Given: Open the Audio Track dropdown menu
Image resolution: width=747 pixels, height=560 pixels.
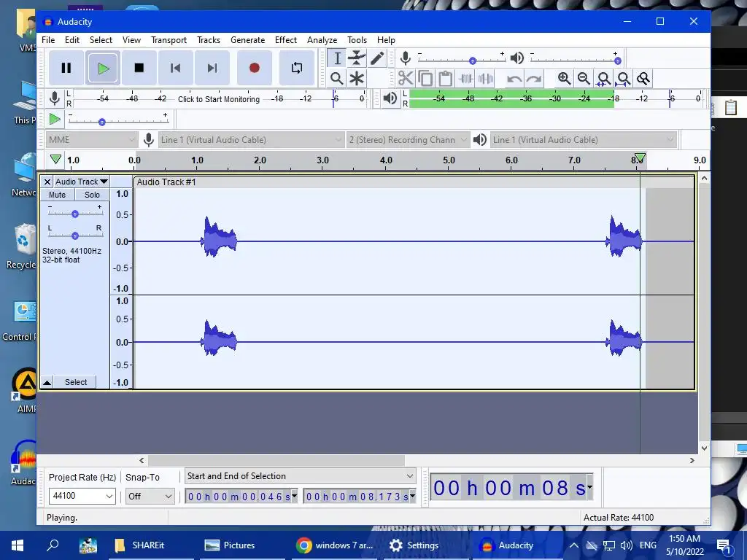Looking at the screenshot, I should [x=82, y=182].
